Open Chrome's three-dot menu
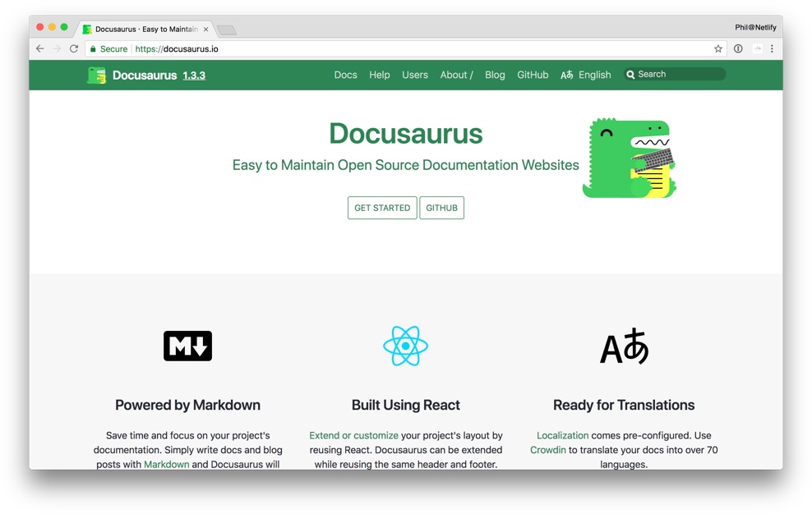The height and width of the screenshot is (514, 812). click(771, 48)
